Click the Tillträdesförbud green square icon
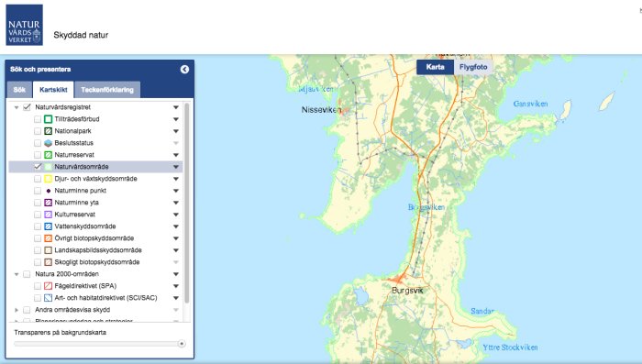 pos(48,119)
